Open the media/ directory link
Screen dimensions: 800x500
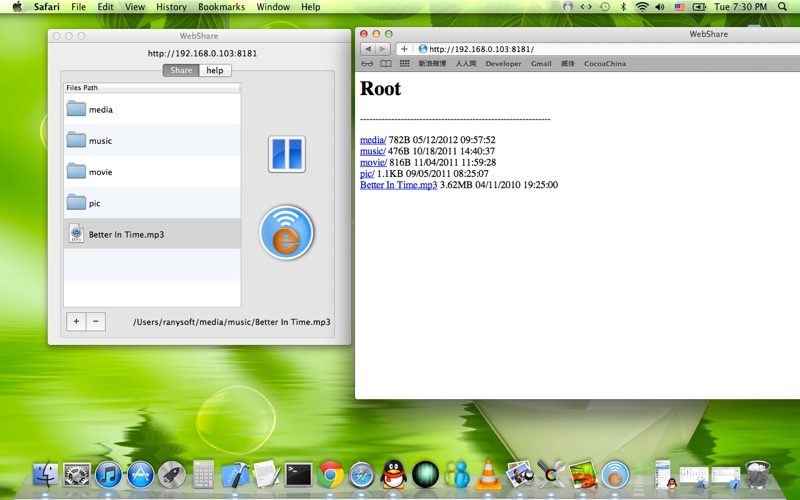click(373, 140)
